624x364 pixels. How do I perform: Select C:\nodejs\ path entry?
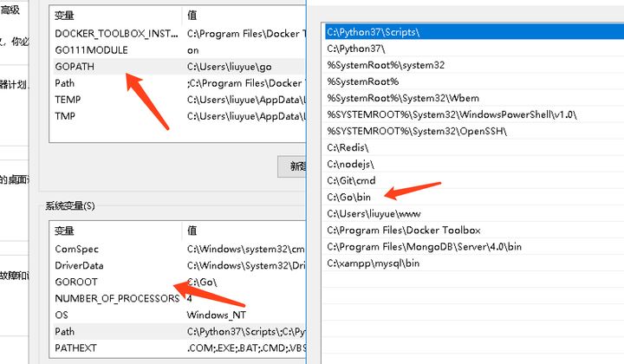click(x=473, y=164)
